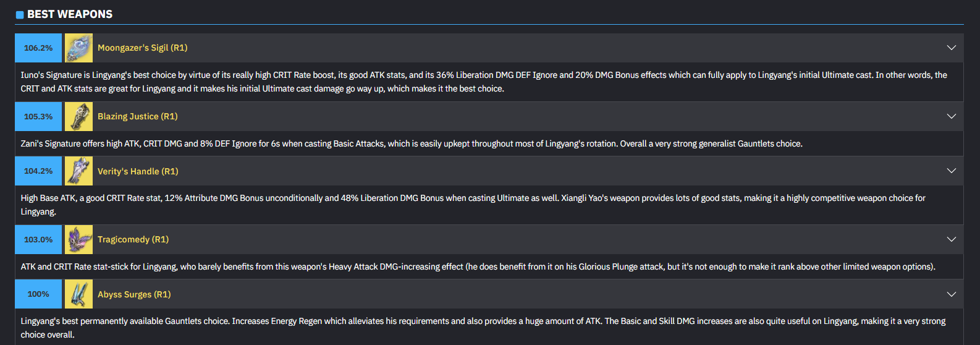Click the 105.3% rating badge

point(38,116)
